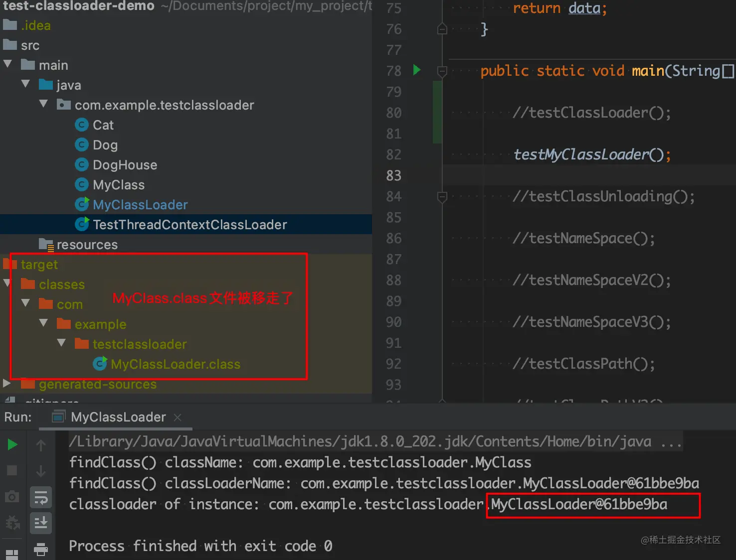The image size is (736, 560).
Task: Click the restore layout icon in the run toolbar
Action: pyautogui.click(x=12, y=554)
